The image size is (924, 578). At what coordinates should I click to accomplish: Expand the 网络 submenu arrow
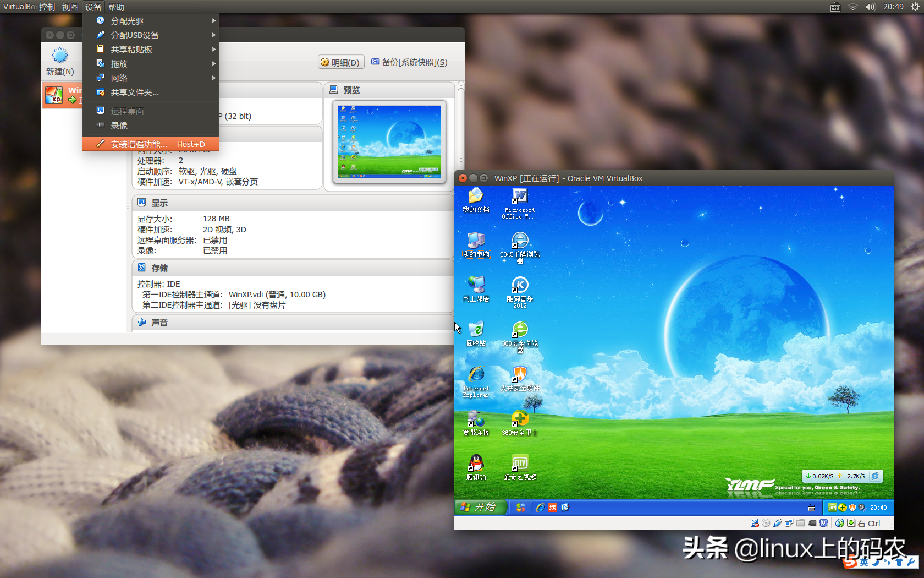pyautogui.click(x=213, y=78)
